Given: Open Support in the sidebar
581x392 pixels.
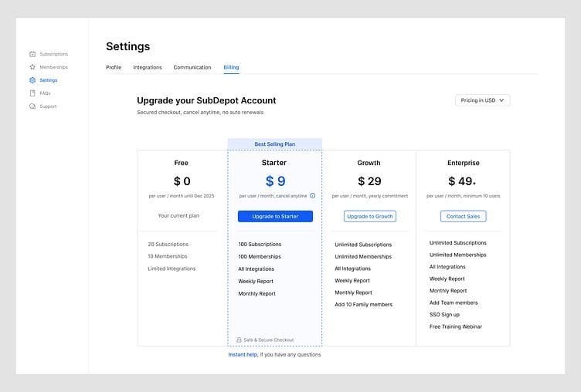Looking at the screenshot, I should tap(48, 106).
